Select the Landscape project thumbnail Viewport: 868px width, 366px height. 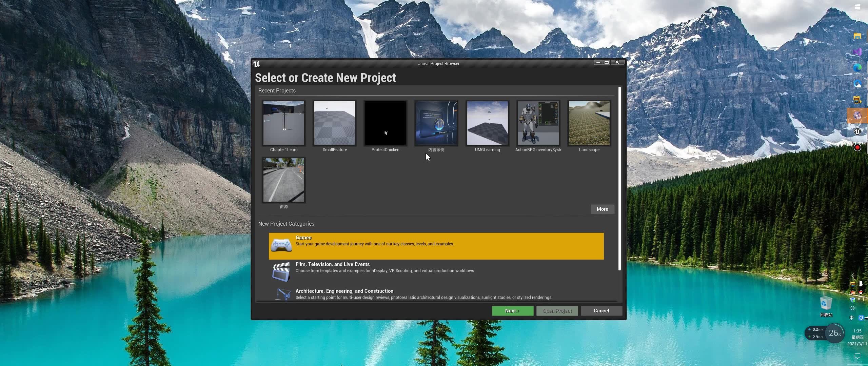coord(589,123)
